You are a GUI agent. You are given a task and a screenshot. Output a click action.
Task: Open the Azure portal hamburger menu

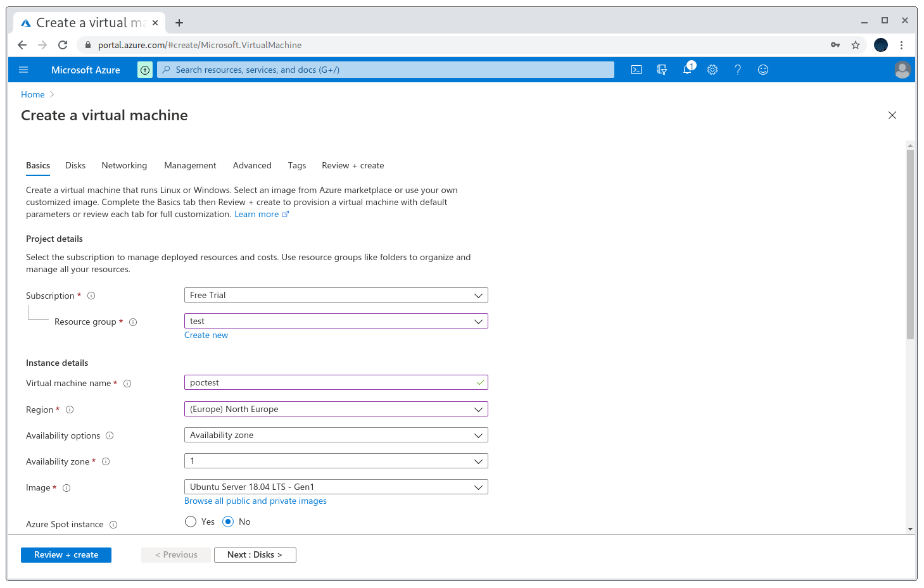23,70
